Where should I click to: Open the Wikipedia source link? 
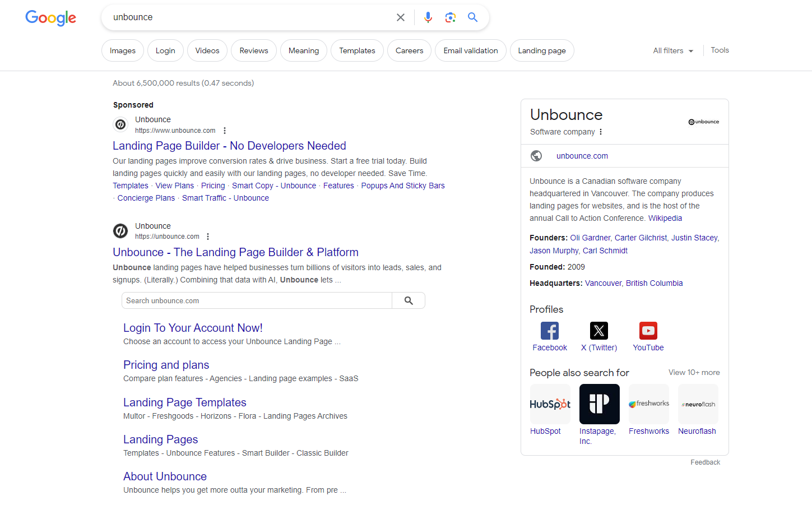click(x=665, y=218)
